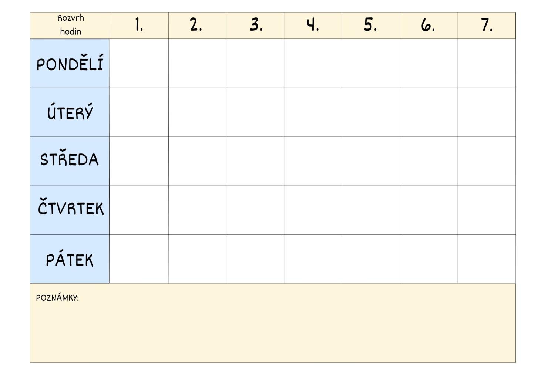Select the column header 7.
Viewport: 555px width, 392px height.
click(x=487, y=26)
